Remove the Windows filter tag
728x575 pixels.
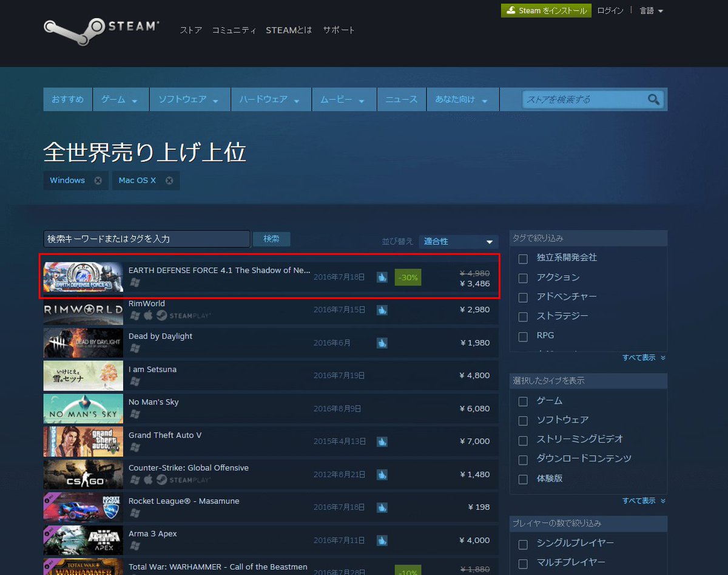(98, 180)
